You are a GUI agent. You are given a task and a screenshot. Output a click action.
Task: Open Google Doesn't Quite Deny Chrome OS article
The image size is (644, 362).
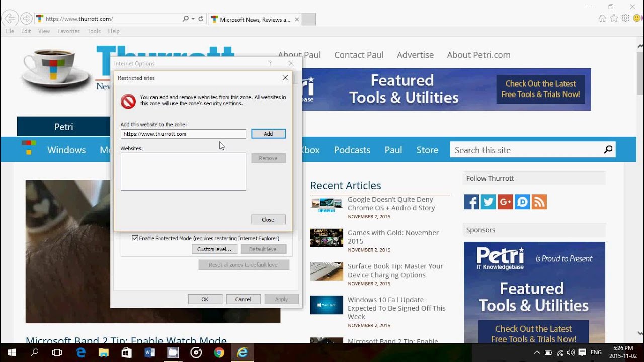tap(391, 204)
